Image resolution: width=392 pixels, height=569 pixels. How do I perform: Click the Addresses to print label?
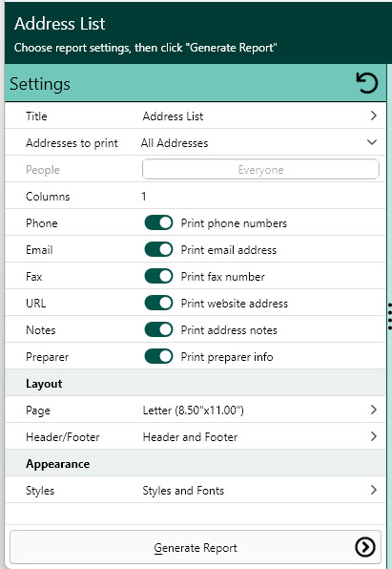coord(72,143)
